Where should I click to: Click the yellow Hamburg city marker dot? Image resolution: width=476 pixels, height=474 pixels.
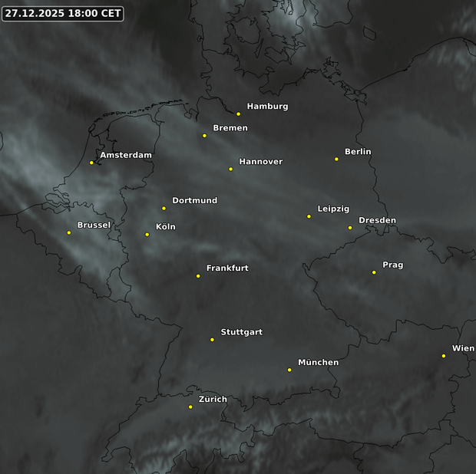pyautogui.click(x=238, y=114)
